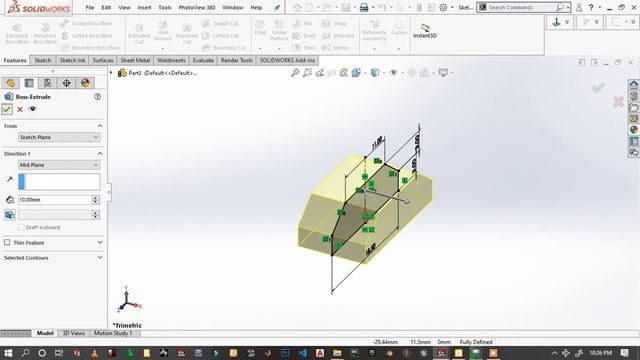This screenshot has height=360, width=640.
Task: Switch to the SOLIDWORKS Add-Ins tab
Action: [287, 60]
